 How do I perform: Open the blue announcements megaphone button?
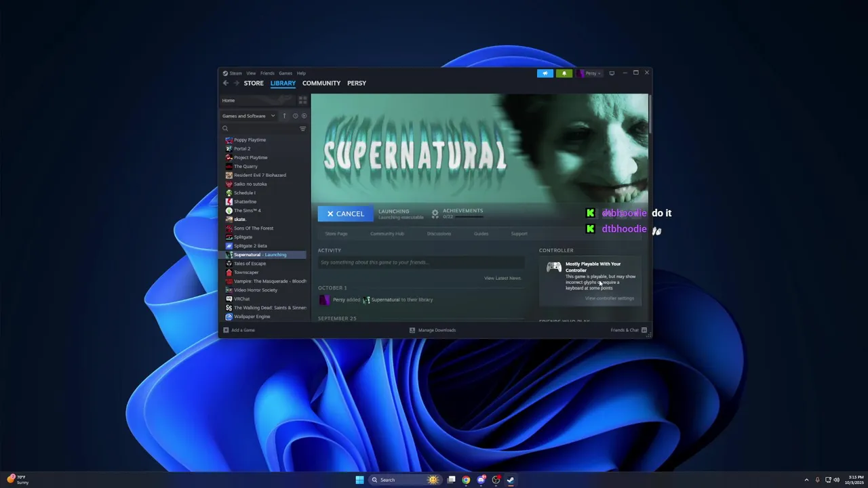point(545,73)
